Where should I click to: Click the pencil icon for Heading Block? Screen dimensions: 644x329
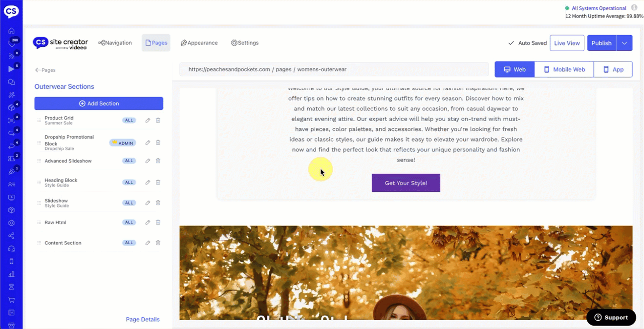pyautogui.click(x=148, y=182)
